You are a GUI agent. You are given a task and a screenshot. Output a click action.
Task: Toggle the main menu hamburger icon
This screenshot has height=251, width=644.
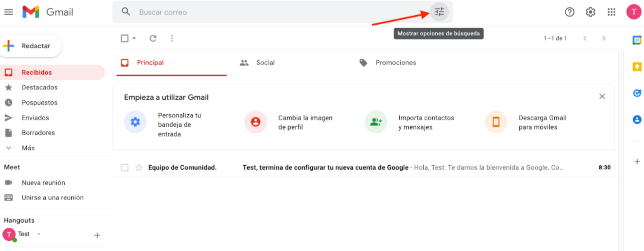tap(8, 12)
